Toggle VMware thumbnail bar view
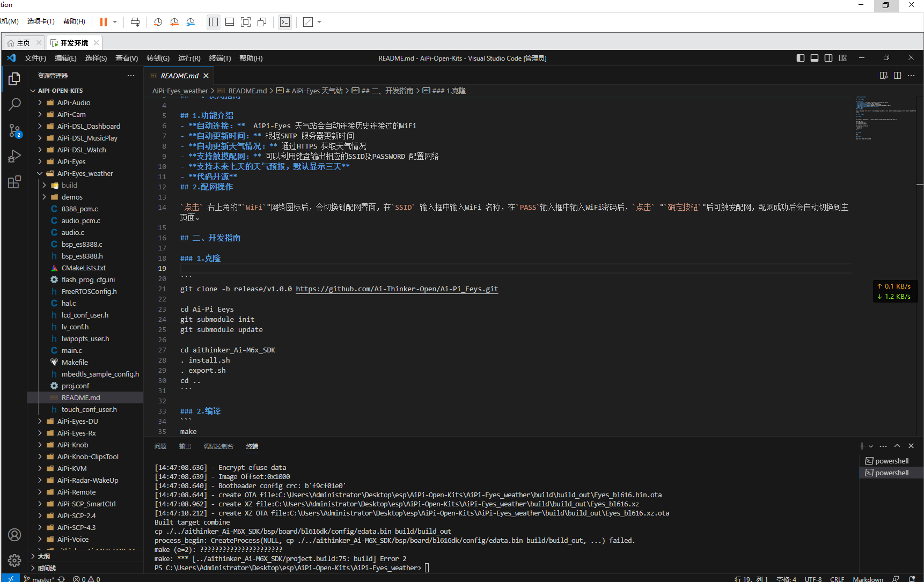 pos(230,22)
